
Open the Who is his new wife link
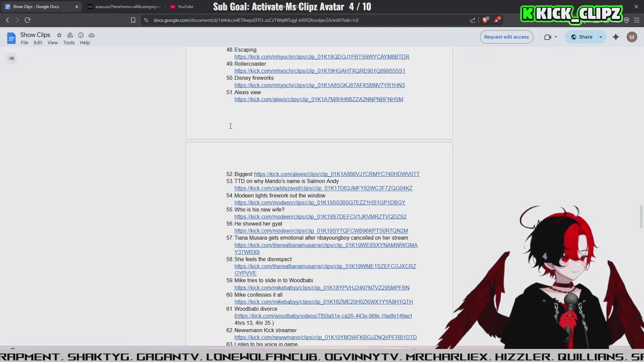tap(320, 217)
